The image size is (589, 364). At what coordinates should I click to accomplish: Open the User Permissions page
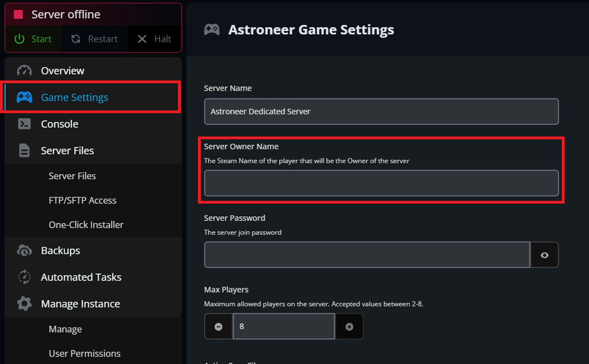[84, 353]
